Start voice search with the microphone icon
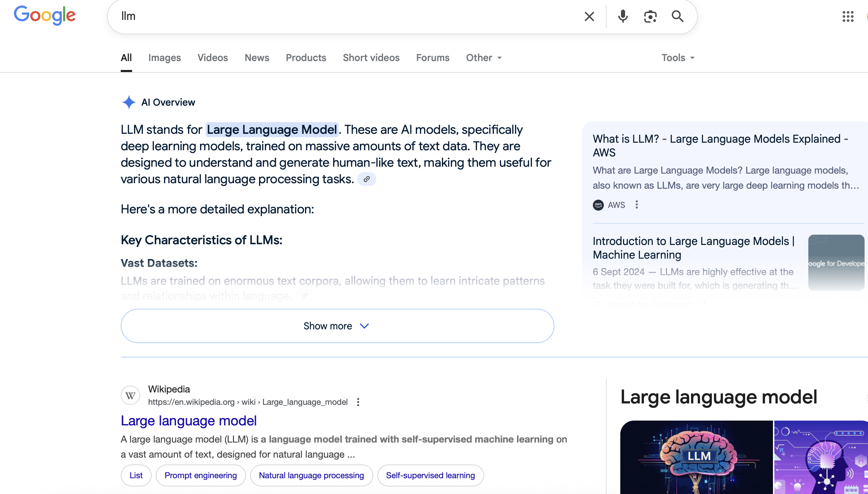This screenshot has width=868, height=494. (623, 16)
